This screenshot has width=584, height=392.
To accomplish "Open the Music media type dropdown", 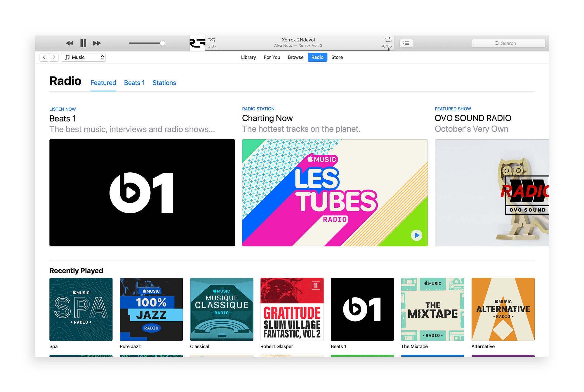I will [x=84, y=57].
